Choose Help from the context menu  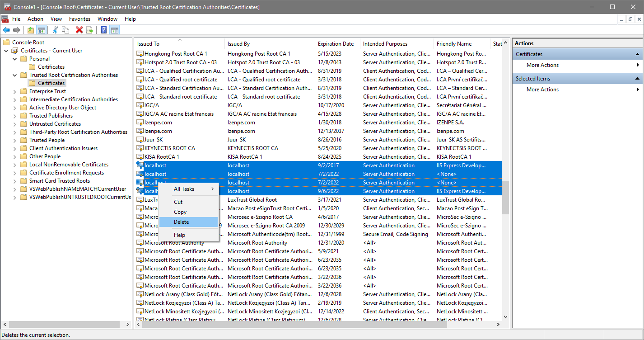click(189, 235)
